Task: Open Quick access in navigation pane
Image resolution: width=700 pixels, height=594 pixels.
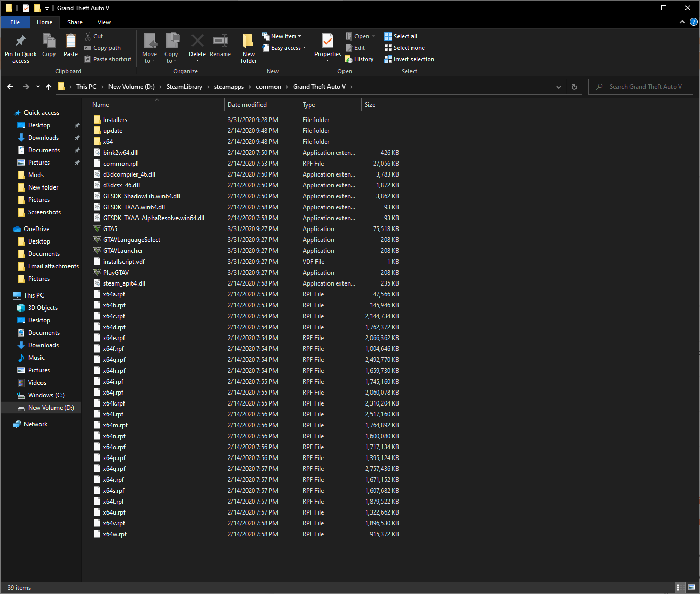Action: tap(42, 113)
